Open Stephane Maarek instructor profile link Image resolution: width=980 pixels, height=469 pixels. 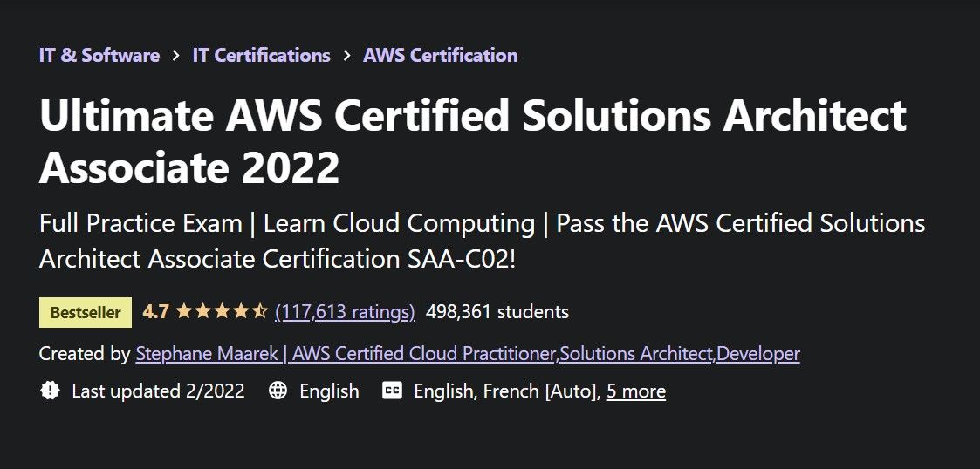point(468,354)
